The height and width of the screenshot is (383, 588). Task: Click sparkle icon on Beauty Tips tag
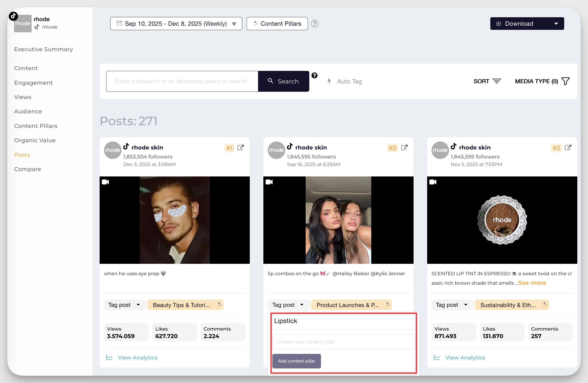coord(219,304)
